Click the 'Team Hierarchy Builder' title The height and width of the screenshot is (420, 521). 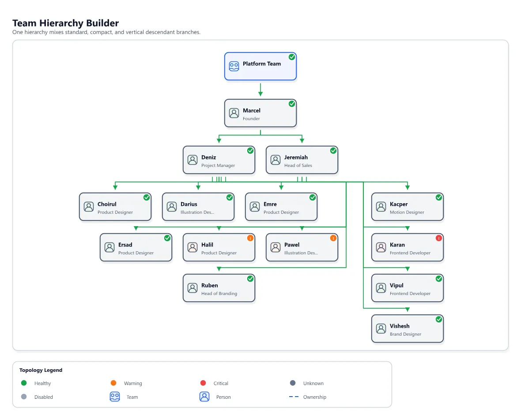click(x=65, y=23)
